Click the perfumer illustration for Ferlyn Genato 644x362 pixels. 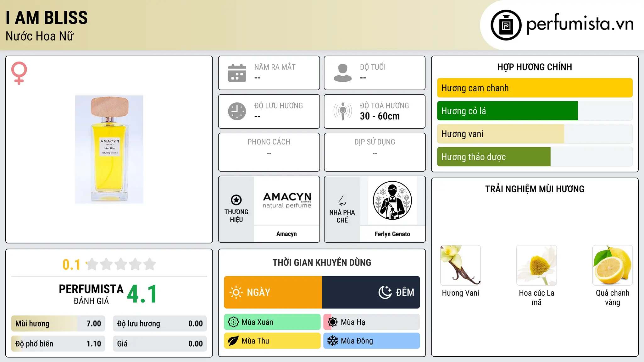(392, 200)
